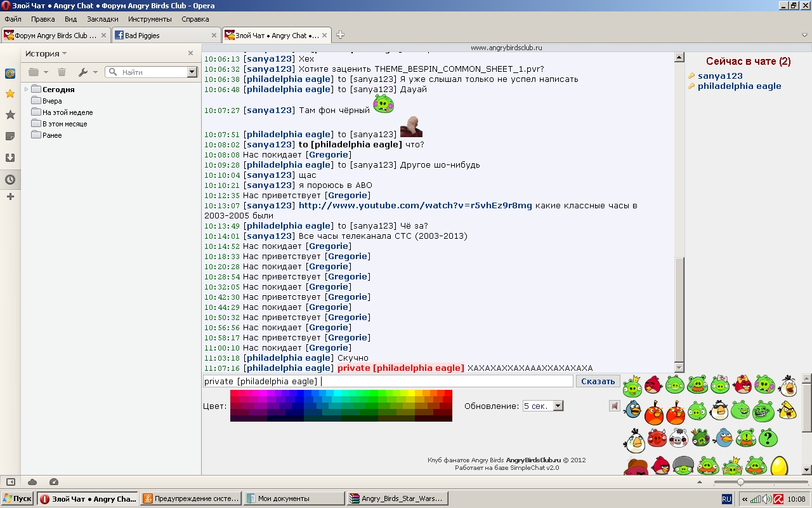Switch the RU keyboard language indicator
The width and height of the screenshot is (812, 508).
click(x=727, y=499)
